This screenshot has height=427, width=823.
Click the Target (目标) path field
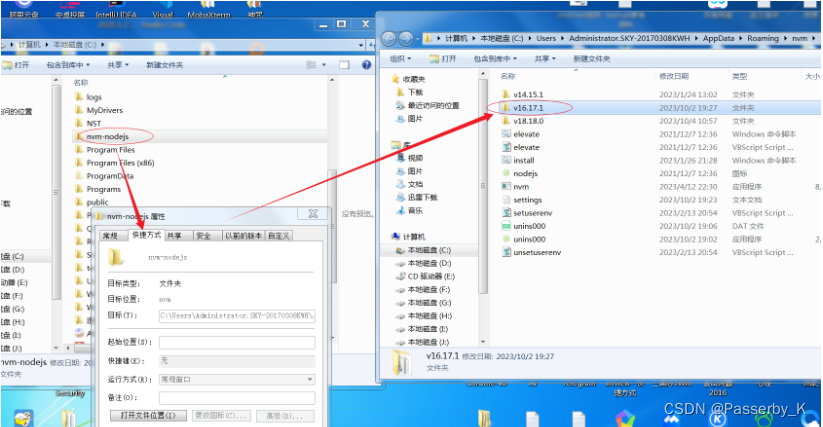(237, 316)
